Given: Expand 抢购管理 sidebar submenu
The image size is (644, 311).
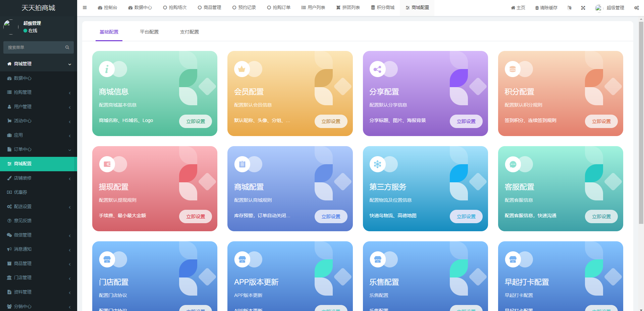Looking at the screenshot, I should pyautogui.click(x=39, y=92).
